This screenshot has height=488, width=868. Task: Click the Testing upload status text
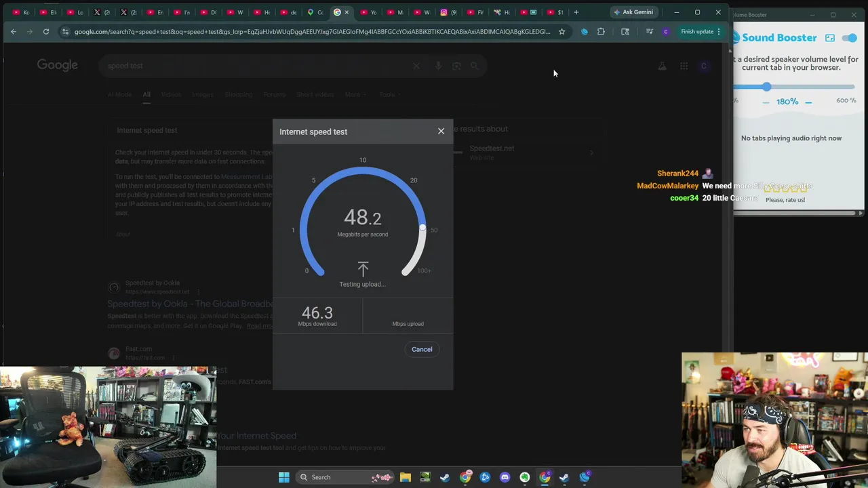tap(362, 284)
